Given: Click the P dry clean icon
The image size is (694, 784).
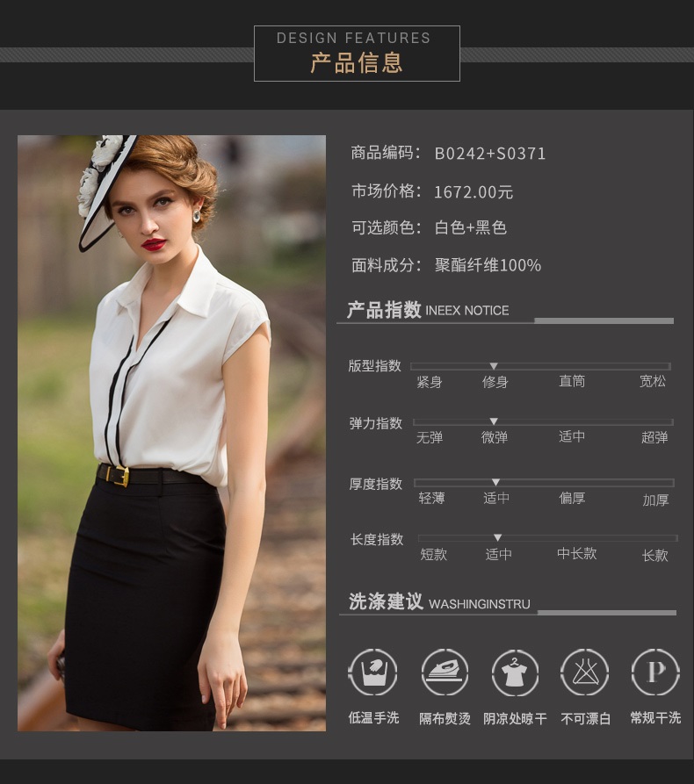Looking at the screenshot, I should tap(655, 672).
